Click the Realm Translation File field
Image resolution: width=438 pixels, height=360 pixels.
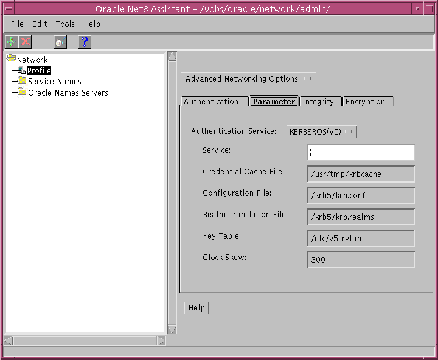pyautogui.click(x=361, y=217)
